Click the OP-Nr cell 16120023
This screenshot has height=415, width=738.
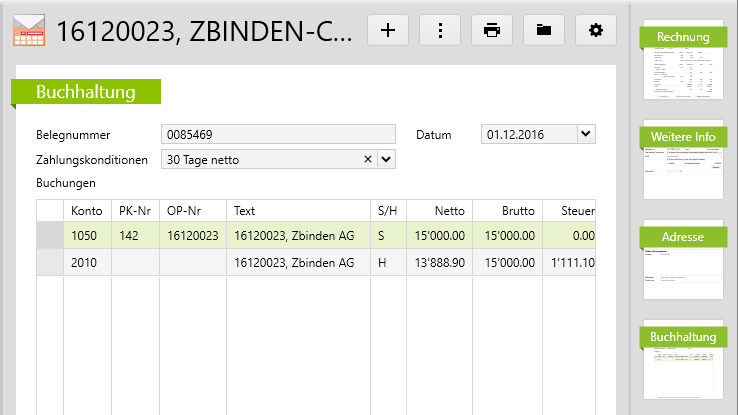point(193,236)
